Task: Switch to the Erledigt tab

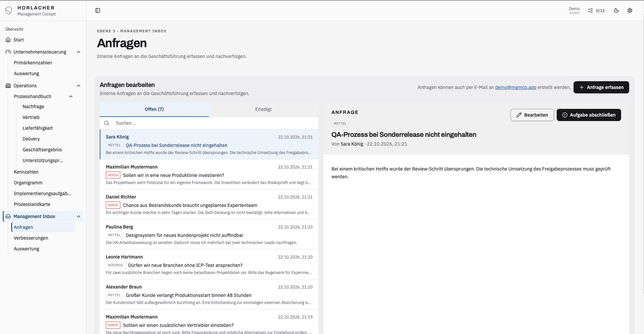Action: pyautogui.click(x=264, y=109)
